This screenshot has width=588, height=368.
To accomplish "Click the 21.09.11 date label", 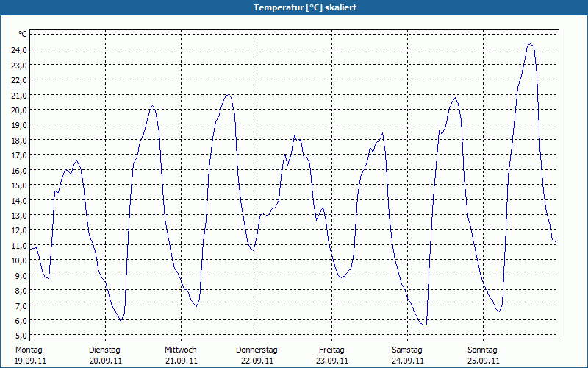I will pyautogui.click(x=182, y=361).
